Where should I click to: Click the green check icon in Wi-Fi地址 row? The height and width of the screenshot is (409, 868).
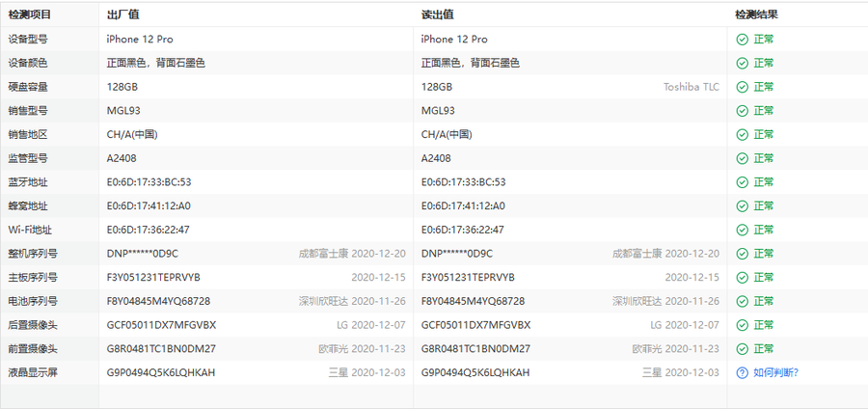tap(742, 230)
